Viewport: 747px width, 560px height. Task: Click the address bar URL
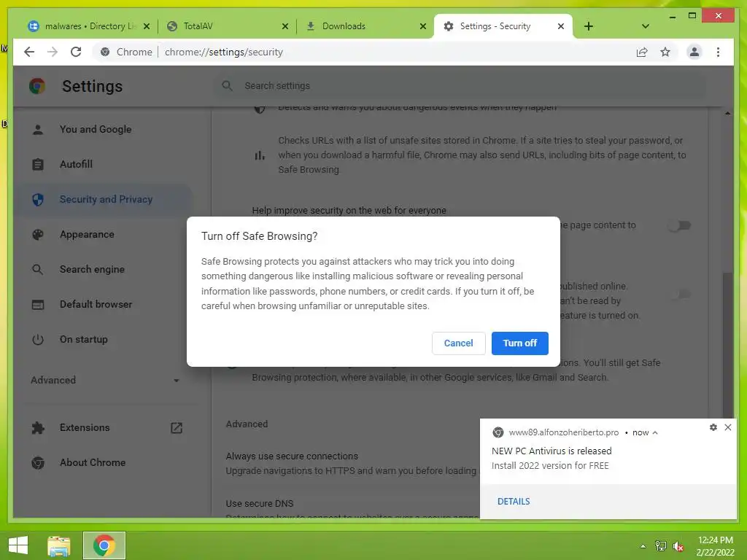(x=224, y=52)
